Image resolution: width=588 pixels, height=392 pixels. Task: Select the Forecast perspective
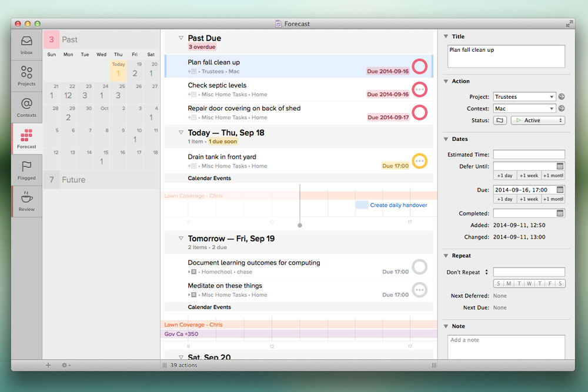[x=26, y=139]
